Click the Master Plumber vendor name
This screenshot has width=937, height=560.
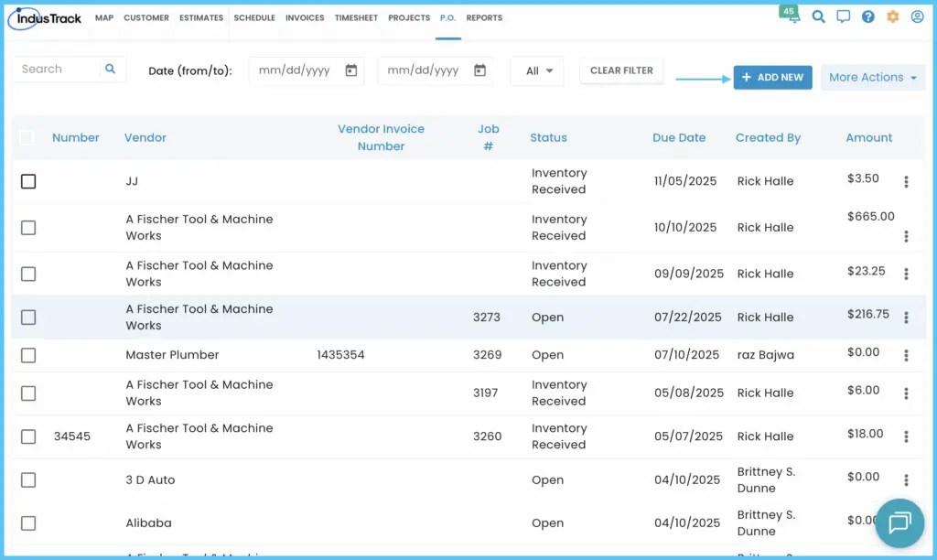click(172, 355)
